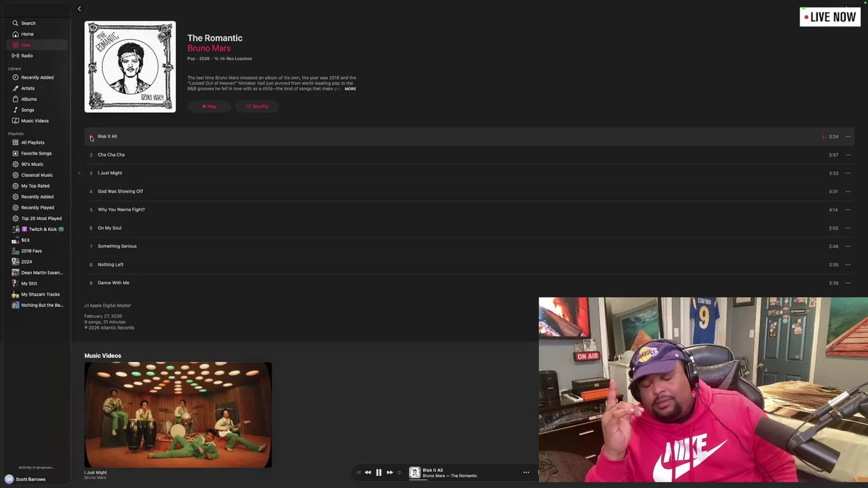The width and height of the screenshot is (868, 488).
Task: Go back with the back arrow
Action: [79, 9]
